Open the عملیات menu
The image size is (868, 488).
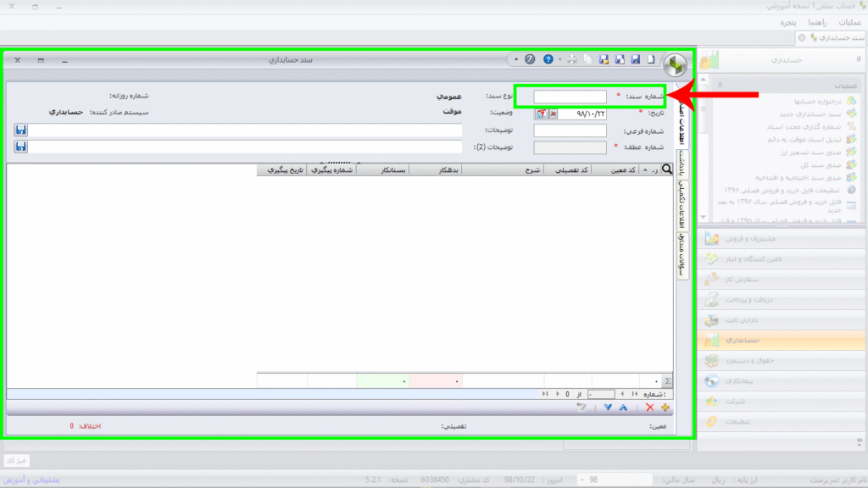(849, 22)
